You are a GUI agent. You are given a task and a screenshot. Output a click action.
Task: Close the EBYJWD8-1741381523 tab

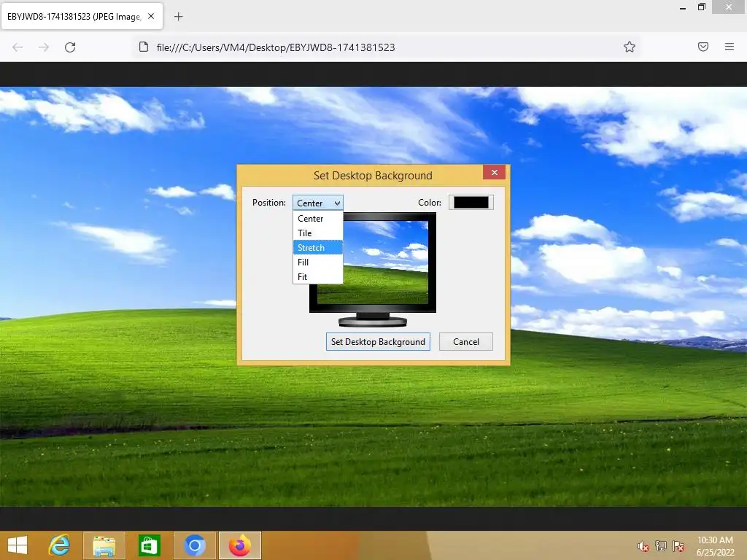point(151,16)
